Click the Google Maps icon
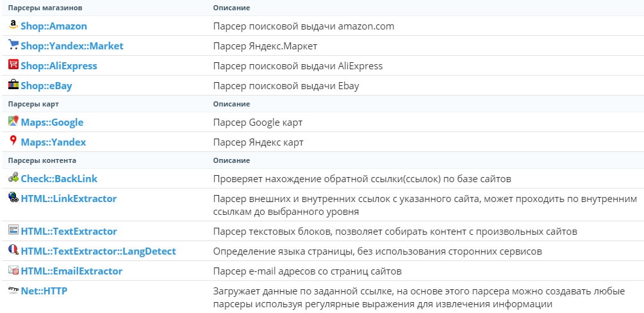Viewport: 644px width, 313px height. pos(13,121)
